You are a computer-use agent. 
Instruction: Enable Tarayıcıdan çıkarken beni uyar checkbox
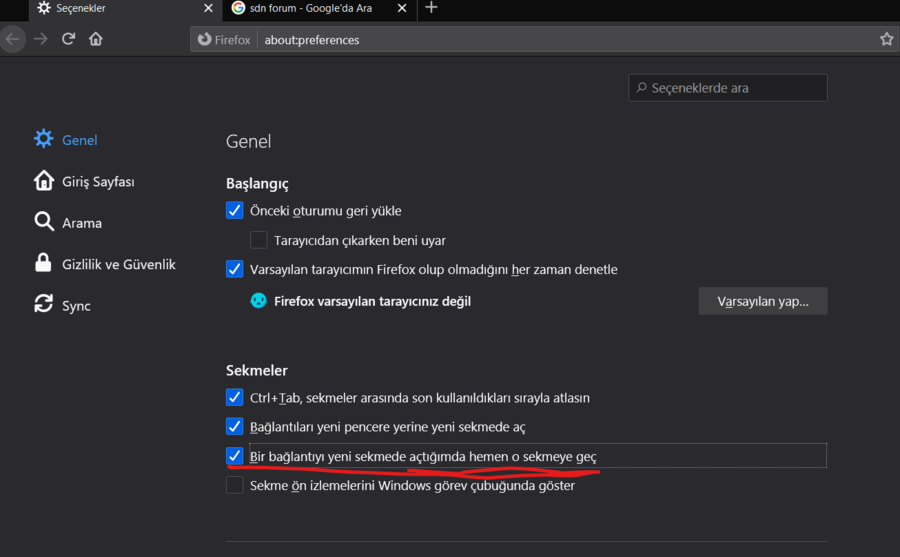(259, 240)
